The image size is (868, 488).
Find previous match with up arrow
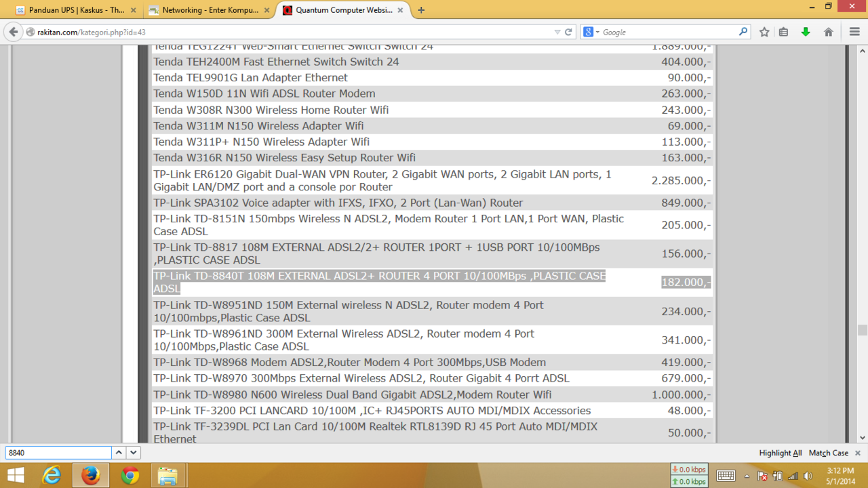pyautogui.click(x=119, y=452)
